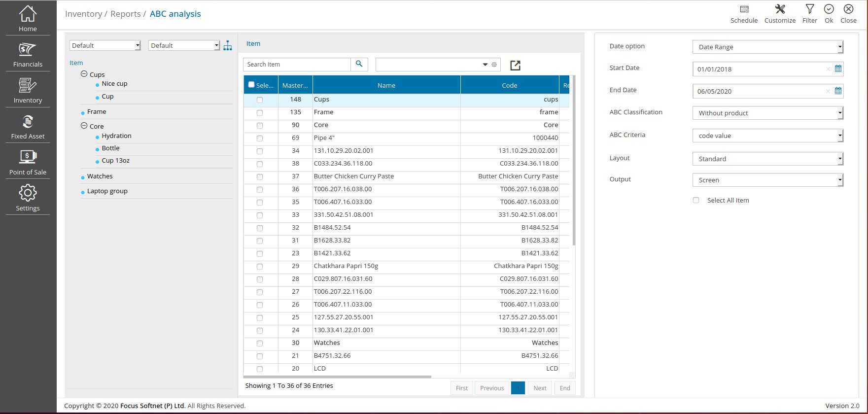Expand the ABC Criteria dropdown
868x414 pixels.
(x=767, y=136)
